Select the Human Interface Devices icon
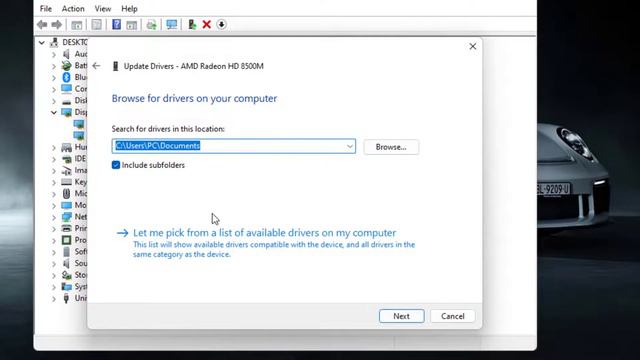640x360 pixels. (x=66, y=147)
